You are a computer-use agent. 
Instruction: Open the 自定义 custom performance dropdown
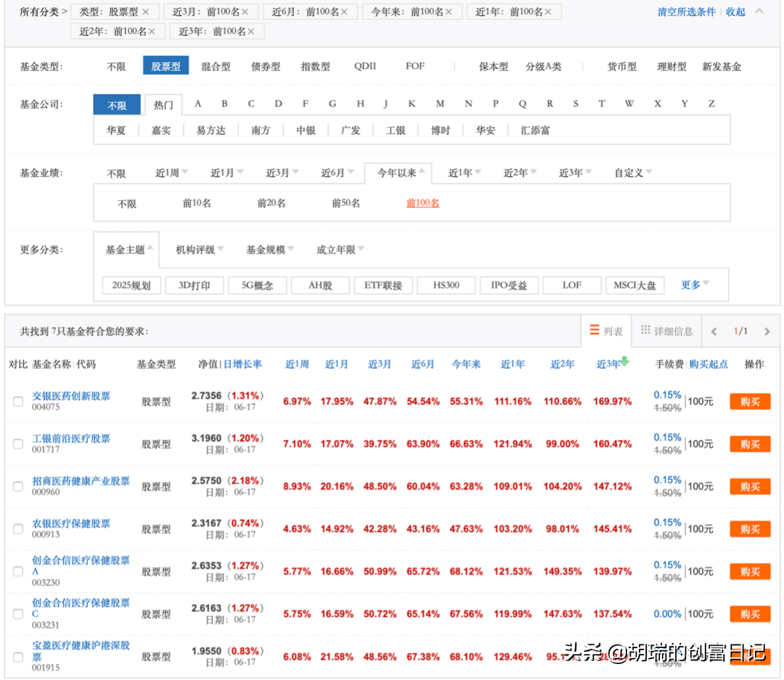[x=633, y=173]
